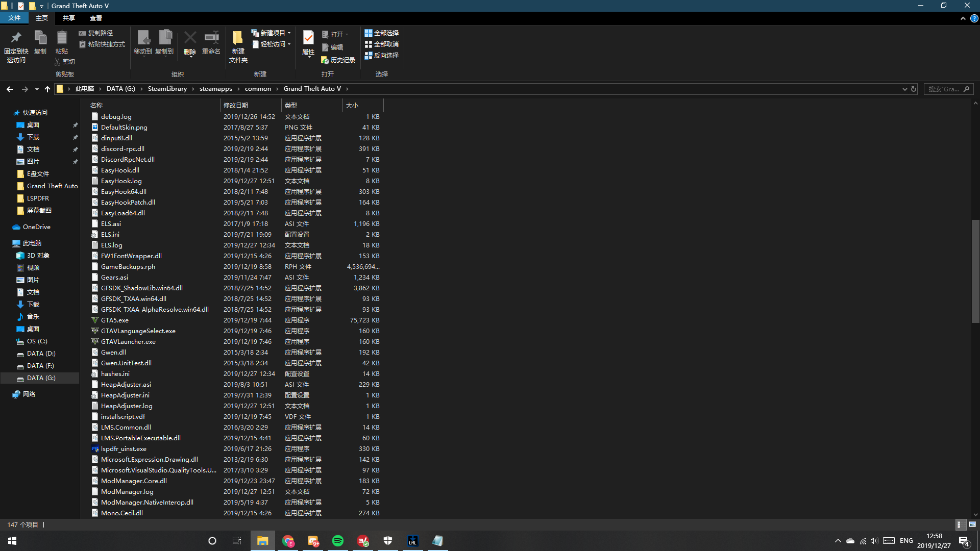Switch to large icons view toggle
Screen dimensions: 980x551
pos(972,524)
